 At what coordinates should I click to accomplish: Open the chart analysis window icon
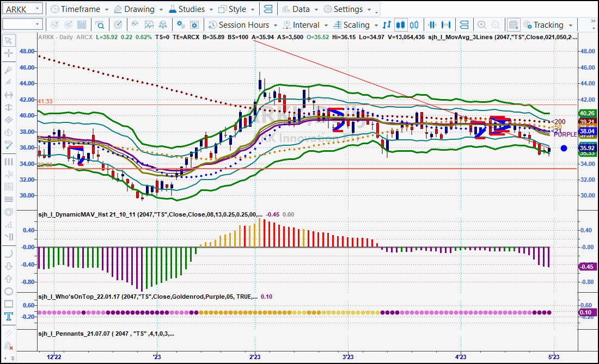coord(149,25)
